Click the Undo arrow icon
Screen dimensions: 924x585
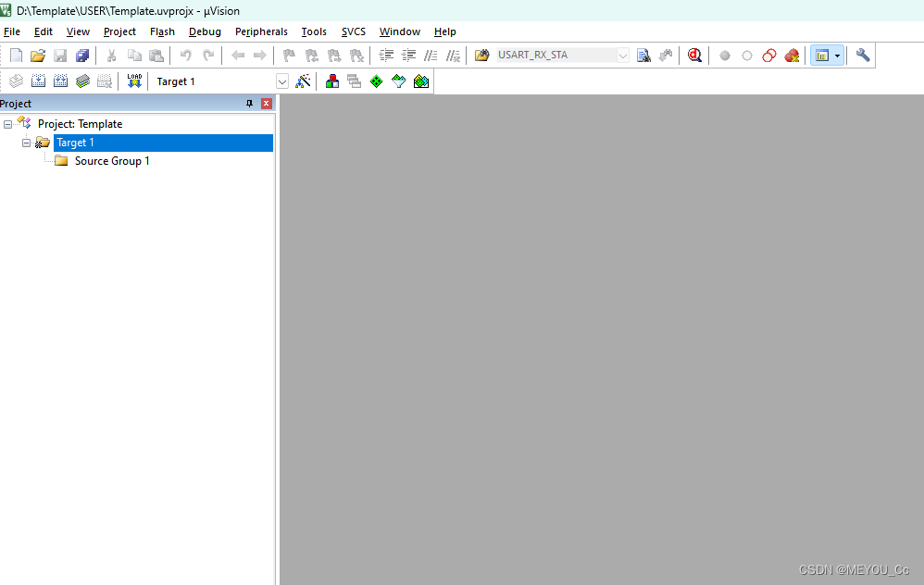[185, 56]
